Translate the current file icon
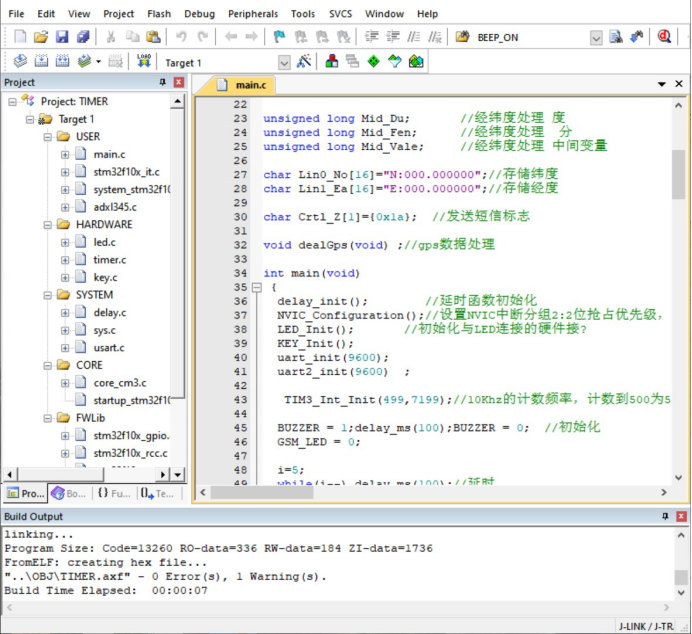This screenshot has height=634, width=692. (x=20, y=61)
